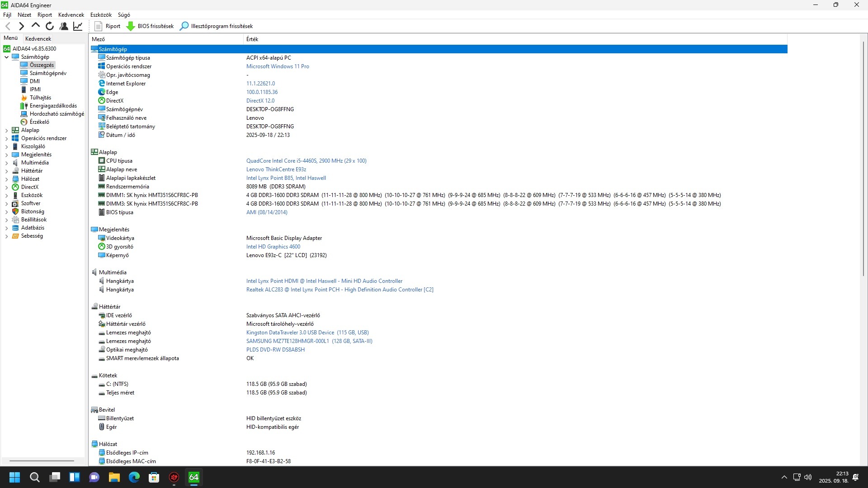
Task: Expand the Alaplap tree node
Action: [6, 130]
